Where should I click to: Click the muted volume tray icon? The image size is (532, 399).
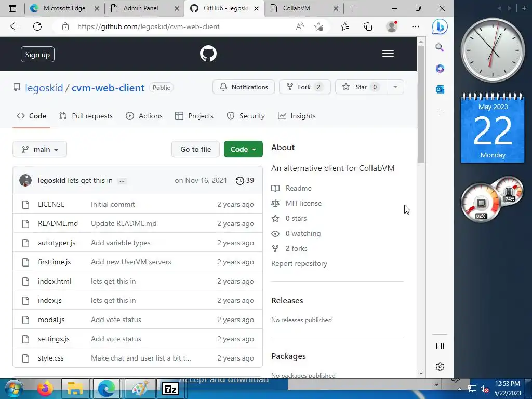[x=484, y=389]
